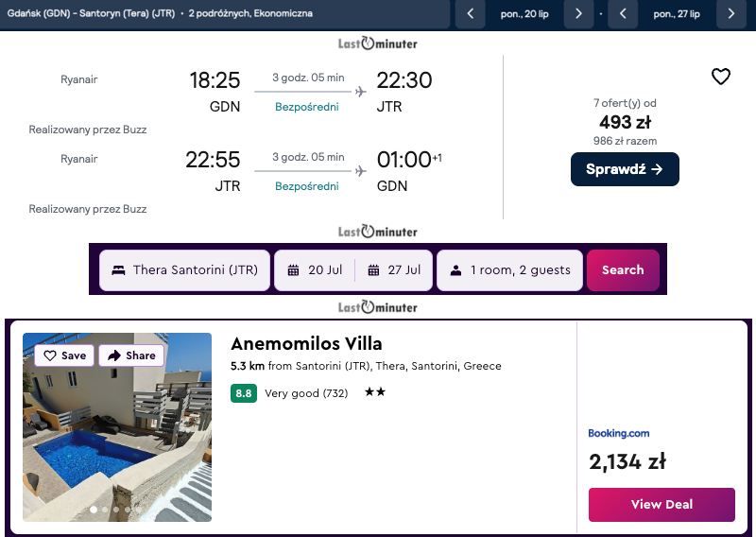756x537 pixels.
Task: Click the 8.8 rating badge
Action: click(x=244, y=393)
